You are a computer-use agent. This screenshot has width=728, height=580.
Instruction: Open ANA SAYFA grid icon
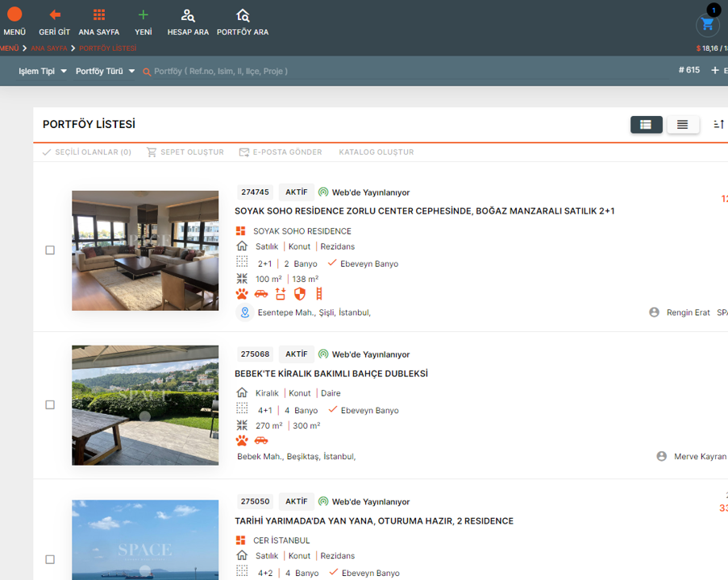click(x=99, y=14)
